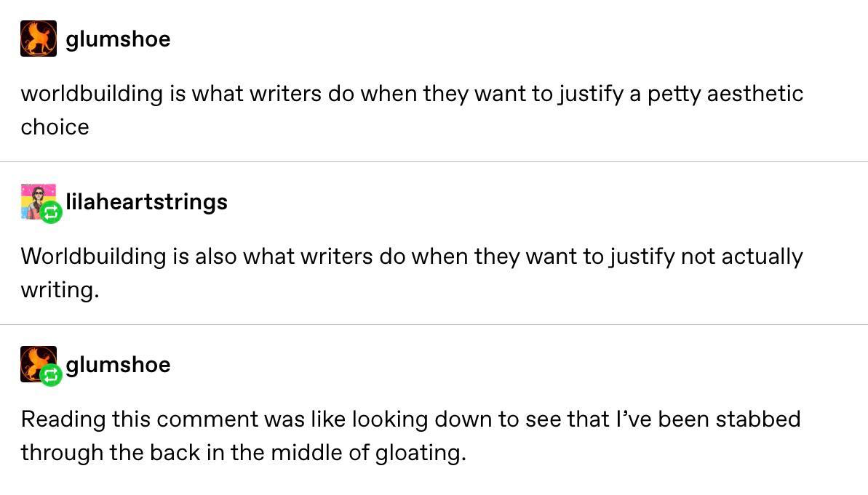Click the green reblog badge on lilaheartstrings' avatar

point(51,213)
